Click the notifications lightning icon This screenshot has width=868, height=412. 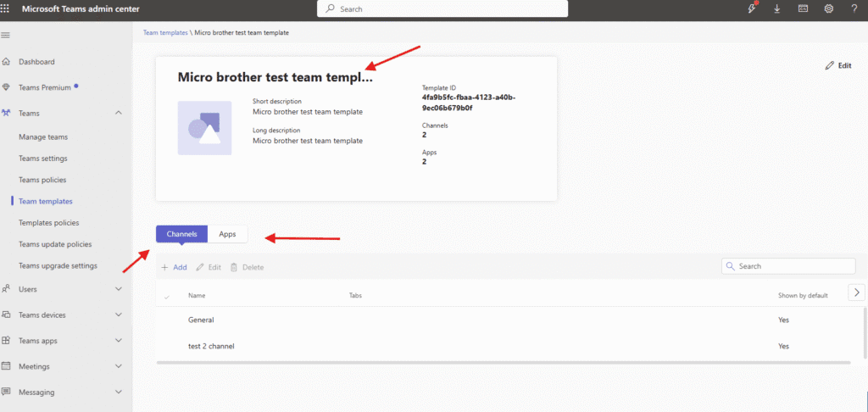point(751,8)
